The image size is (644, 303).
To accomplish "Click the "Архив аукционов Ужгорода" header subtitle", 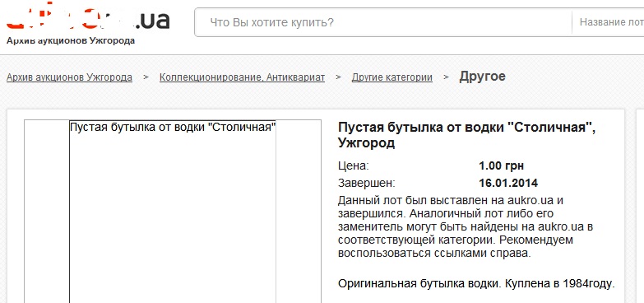I will pos(71,40).
